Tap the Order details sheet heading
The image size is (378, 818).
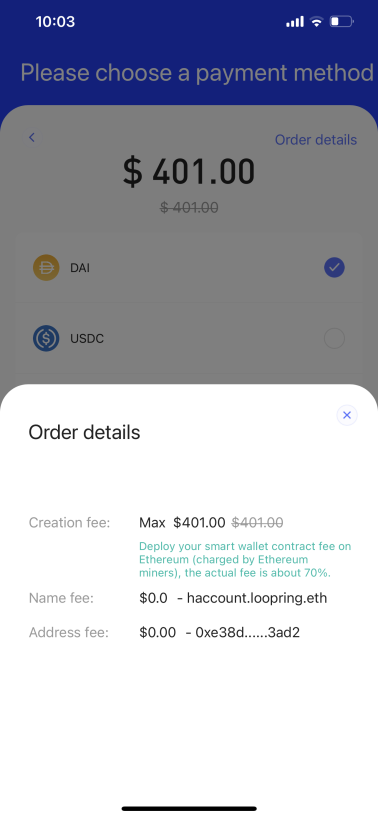pos(84,432)
